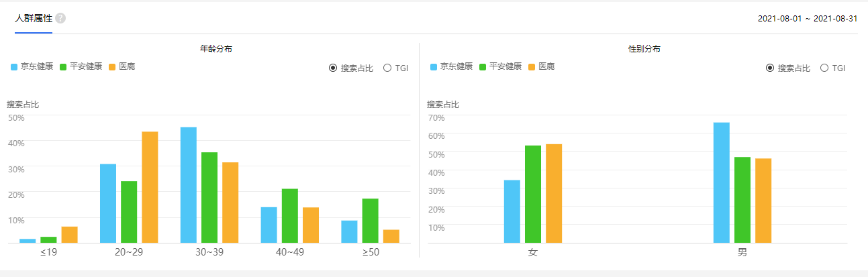Toggle 京东健康 blue legend in age chart

(x=32, y=66)
